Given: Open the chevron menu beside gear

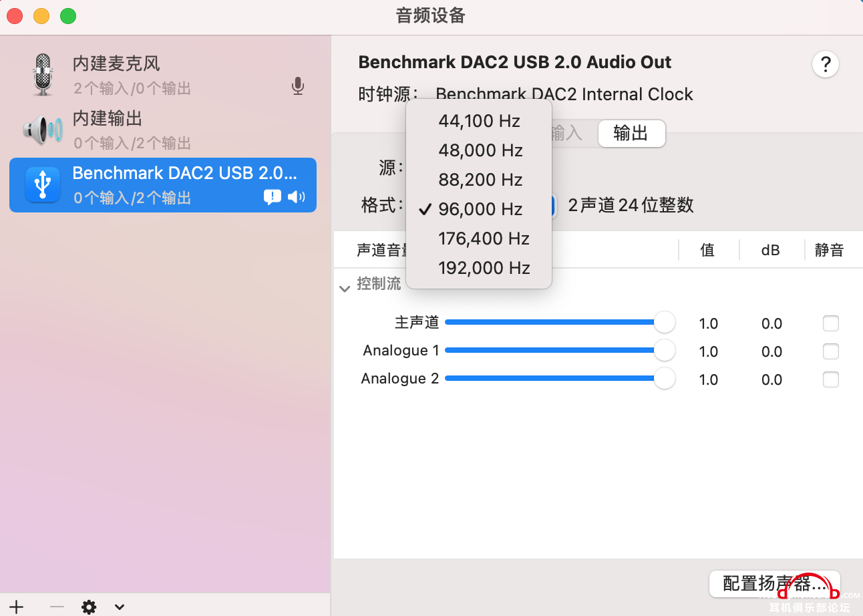Looking at the screenshot, I should (120, 607).
